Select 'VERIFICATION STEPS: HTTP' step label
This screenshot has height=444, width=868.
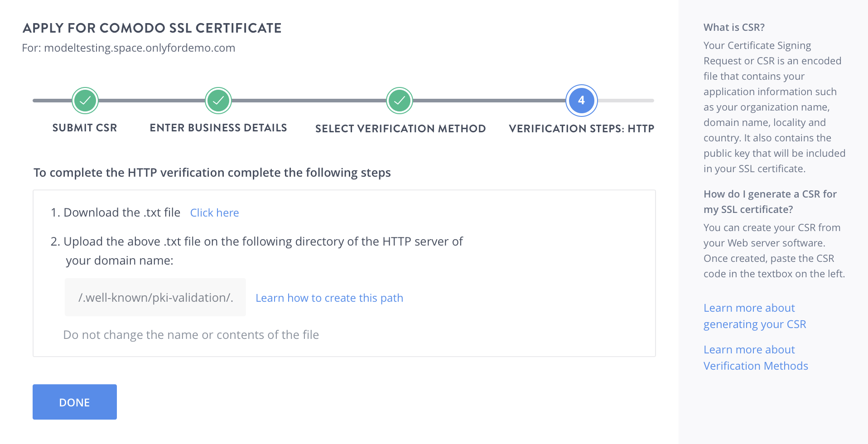click(581, 129)
